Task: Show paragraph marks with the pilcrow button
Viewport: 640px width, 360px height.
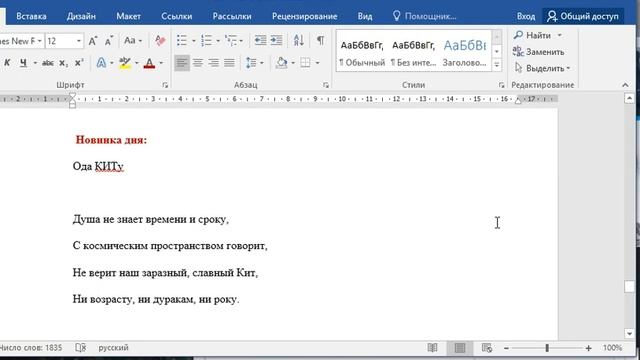Action: pos(321,40)
